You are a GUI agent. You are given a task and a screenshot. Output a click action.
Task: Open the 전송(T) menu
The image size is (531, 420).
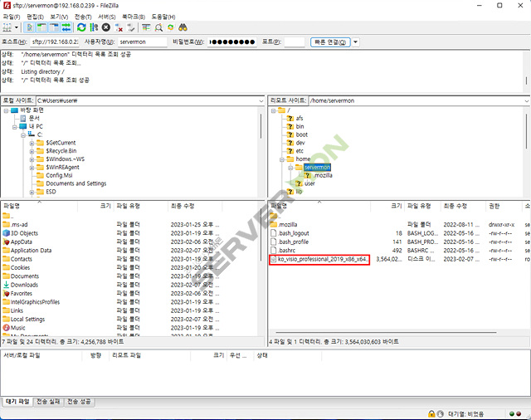pos(83,17)
